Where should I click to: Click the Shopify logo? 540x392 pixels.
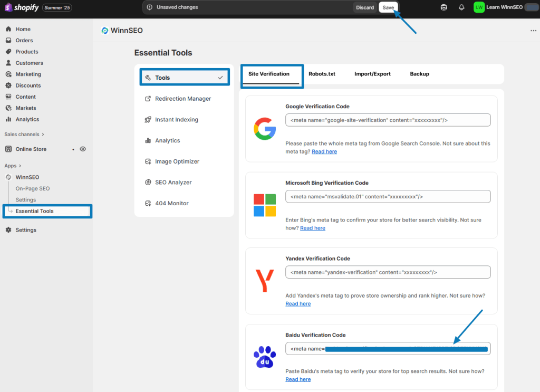point(21,7)
